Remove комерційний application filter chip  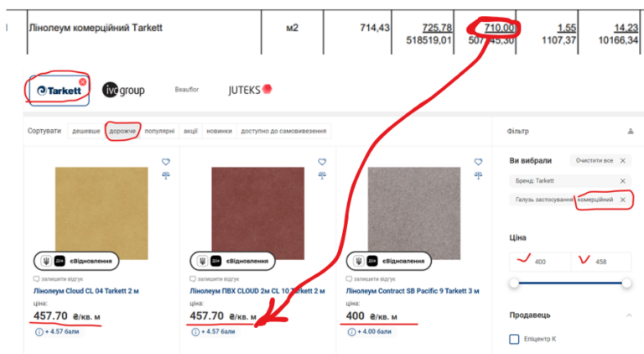pyautogui.click(x=623, y=200)
